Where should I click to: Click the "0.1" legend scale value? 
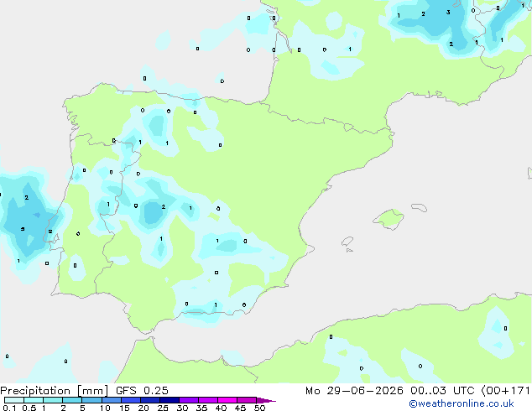pyautogui.click(x=9, y=408)
